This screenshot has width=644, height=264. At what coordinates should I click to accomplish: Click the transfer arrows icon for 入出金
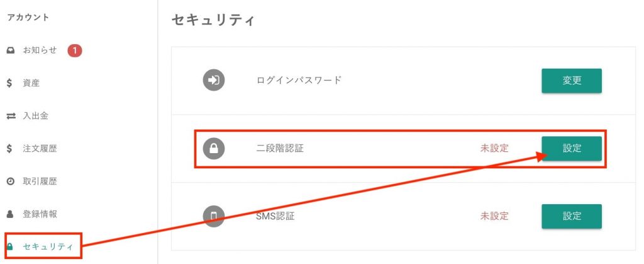click(x=11, y=117)
